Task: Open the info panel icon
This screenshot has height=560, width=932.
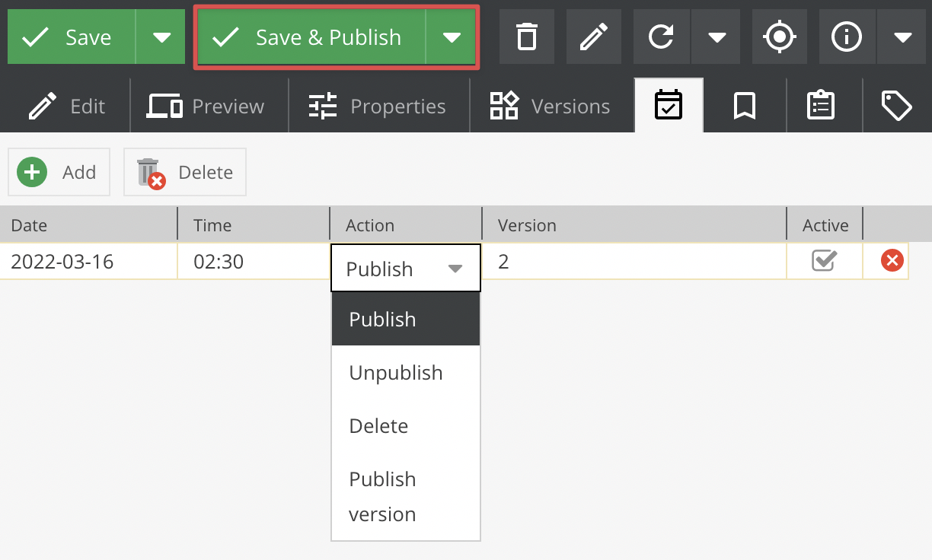Action: tap(847, 36)
